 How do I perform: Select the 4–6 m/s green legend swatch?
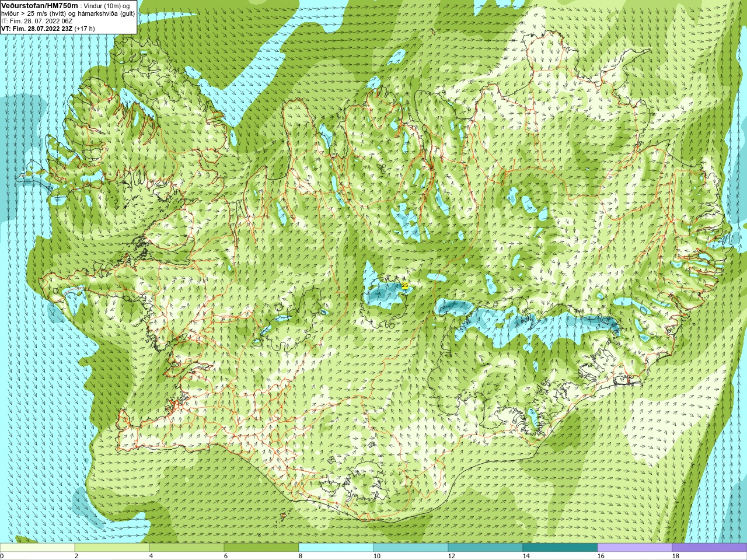(187, 548)
